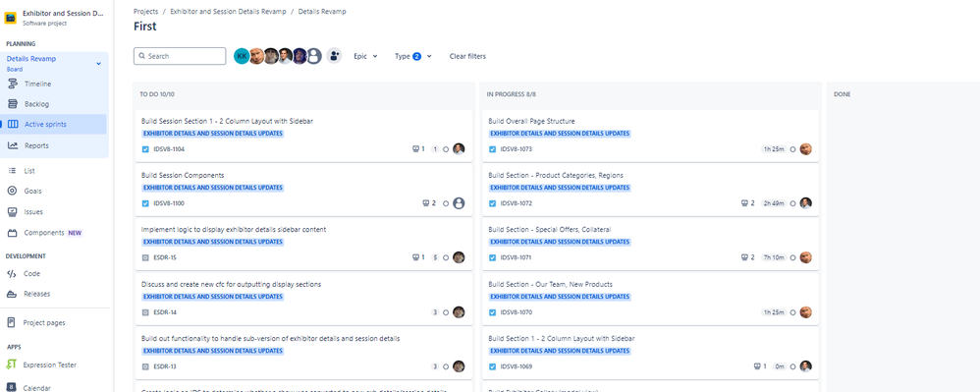Click the Code icon under Development
The image size is (980, 392).
(12, 273)
